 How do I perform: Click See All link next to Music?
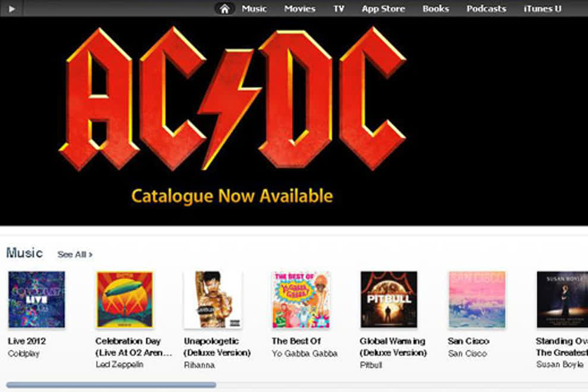pos(75,254)
